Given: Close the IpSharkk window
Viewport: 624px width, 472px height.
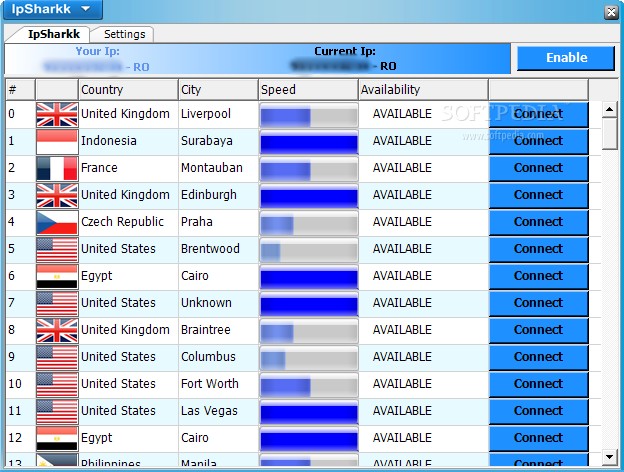Looking at the screenshot, I should [611, 12].
